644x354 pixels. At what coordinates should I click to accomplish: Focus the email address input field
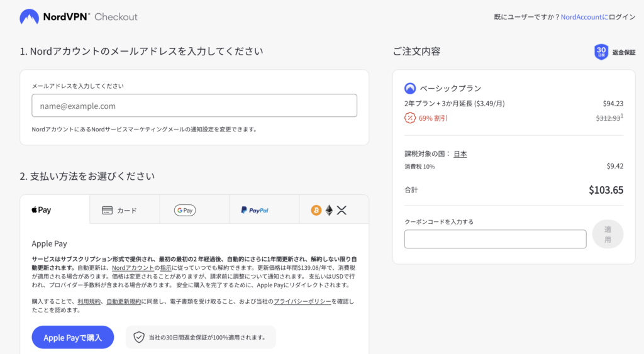click(194, 106)
